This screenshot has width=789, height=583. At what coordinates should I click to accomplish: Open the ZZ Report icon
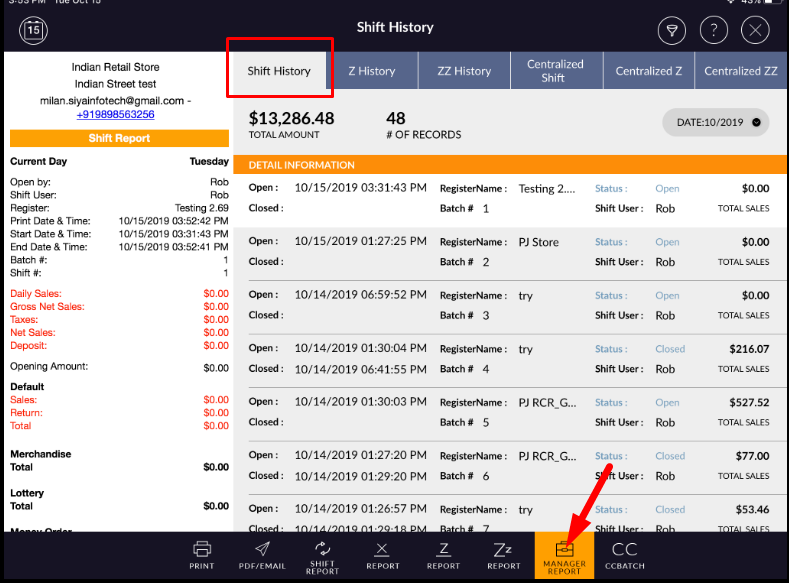pos(503,555)
